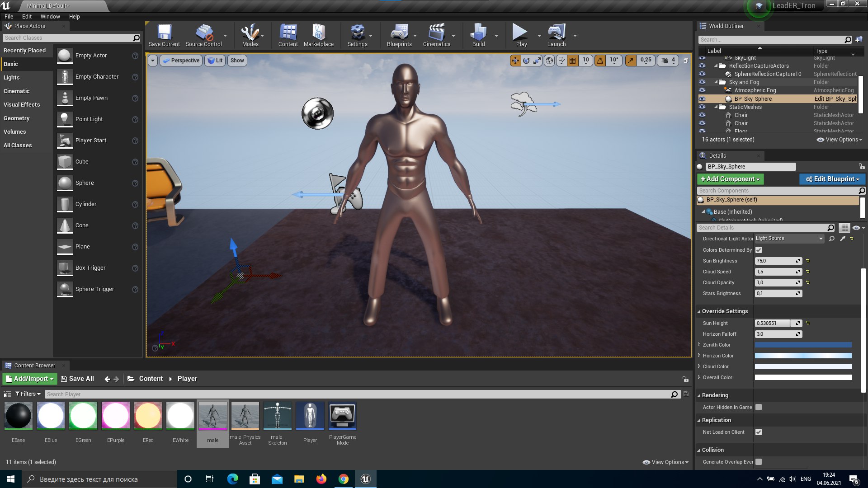Open Content browser toolbar icon
The width and height of the screenshot is (868, 488).
288,35
